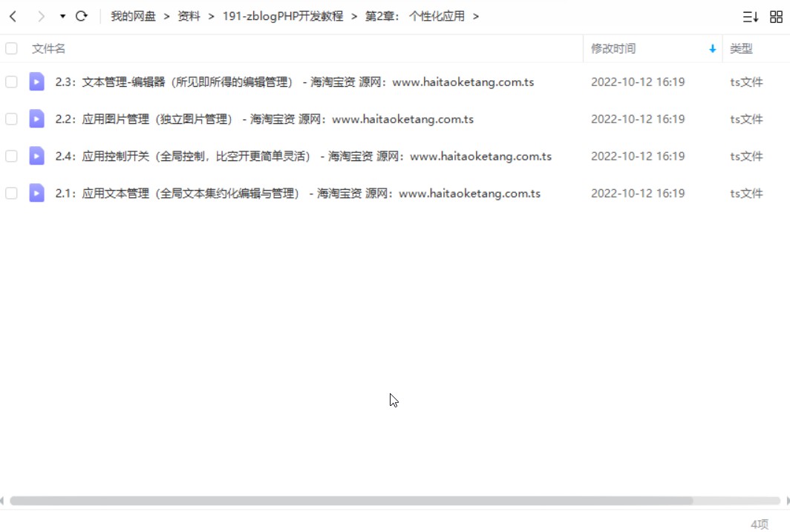790x532 pixels.
Task: Select file 2.4：应用控制开关 filename
Action: [x=303, y=157]
